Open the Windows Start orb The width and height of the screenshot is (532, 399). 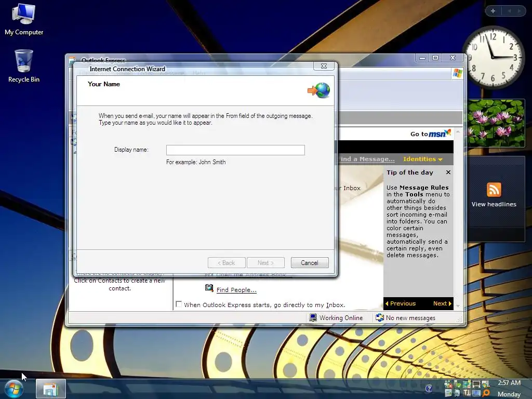(x=14, y=389)
